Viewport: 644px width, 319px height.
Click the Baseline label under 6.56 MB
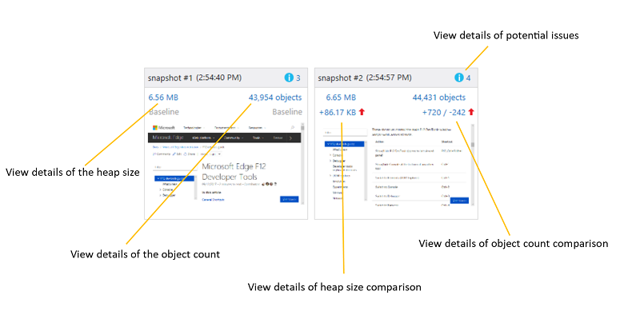point(163,112)
